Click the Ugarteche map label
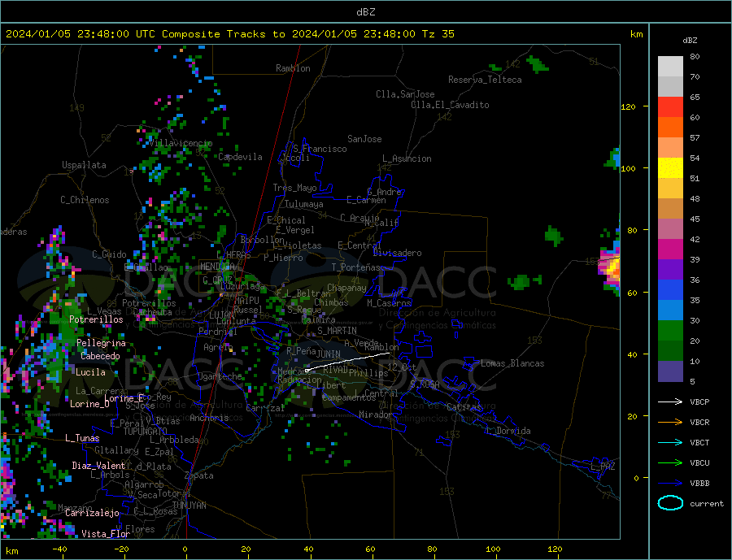 pos(220,376)
